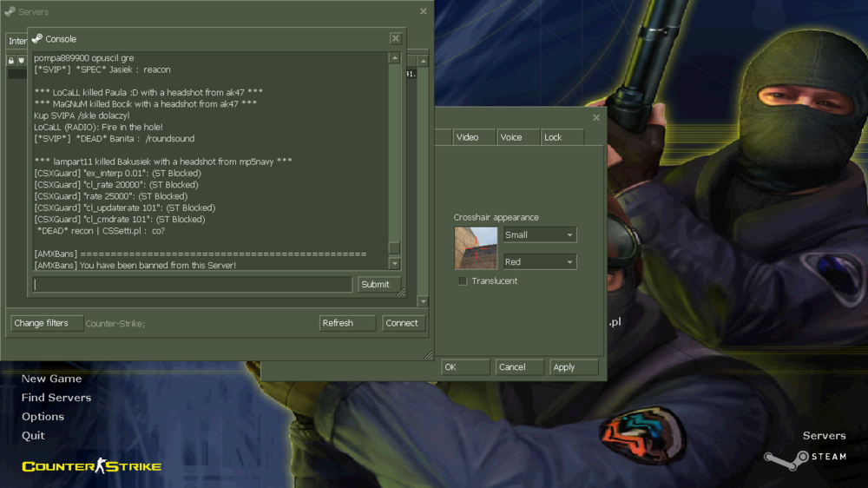868x488 pixels.
Task: Click the Change filters button
Action: point(47,324)
